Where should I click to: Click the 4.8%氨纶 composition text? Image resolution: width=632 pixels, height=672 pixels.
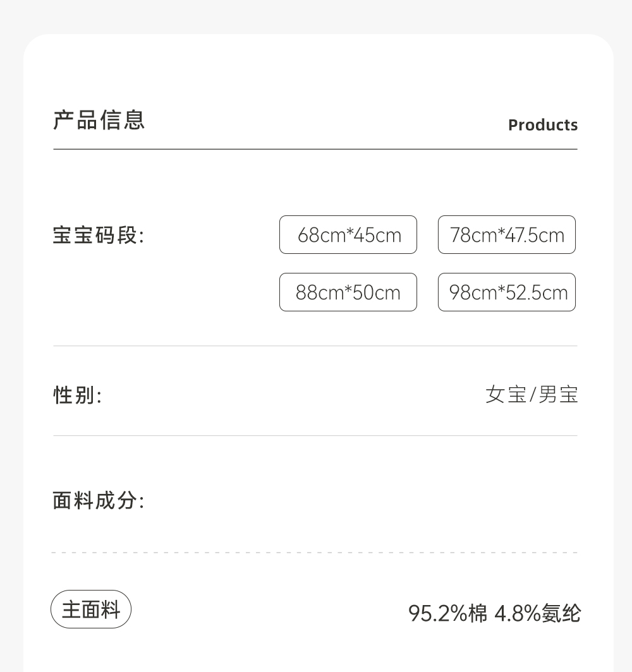coord(537,613)
